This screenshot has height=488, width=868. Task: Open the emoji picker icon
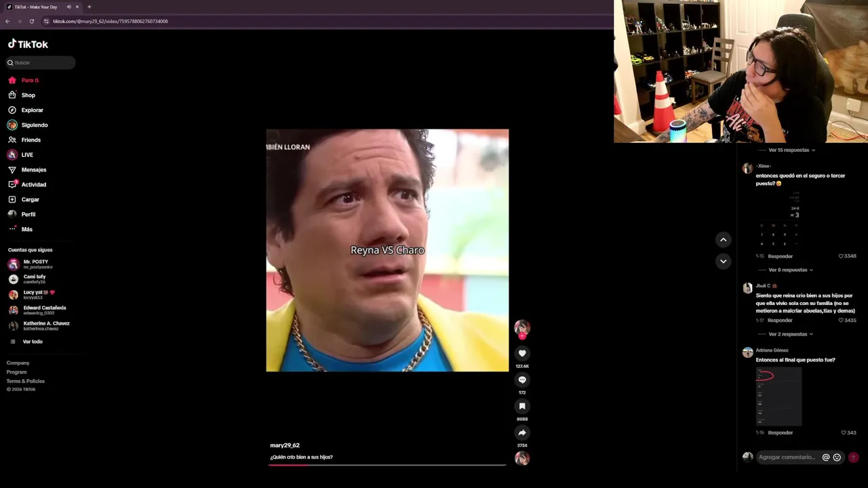pyautogui.click(x=837, y=457)
